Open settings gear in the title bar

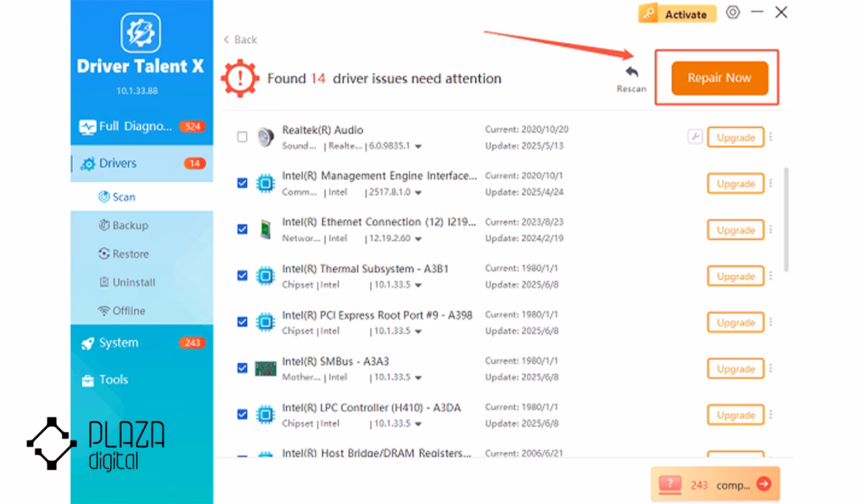pos(733,12)
